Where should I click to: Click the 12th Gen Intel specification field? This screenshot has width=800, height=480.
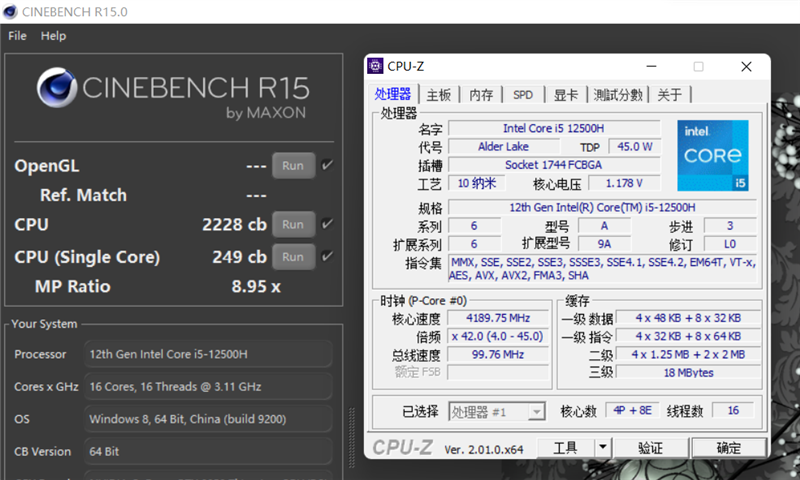603,207
